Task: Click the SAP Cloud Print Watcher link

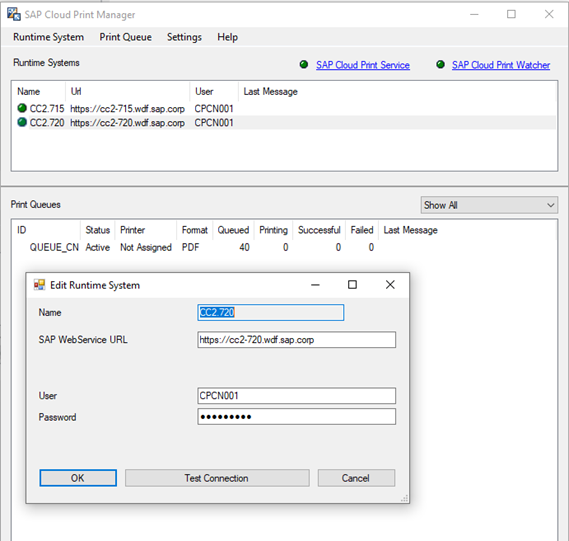Action: tap(501, 65)
